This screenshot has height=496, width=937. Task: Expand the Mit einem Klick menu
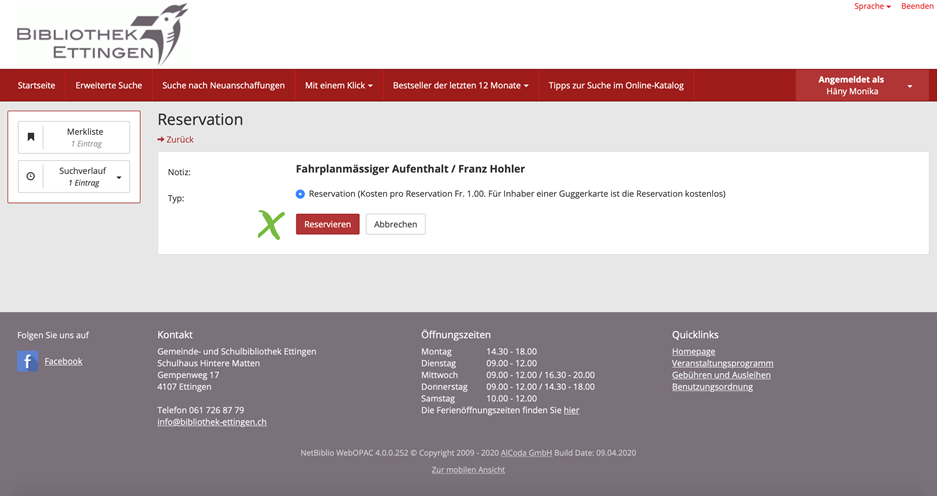338,86
